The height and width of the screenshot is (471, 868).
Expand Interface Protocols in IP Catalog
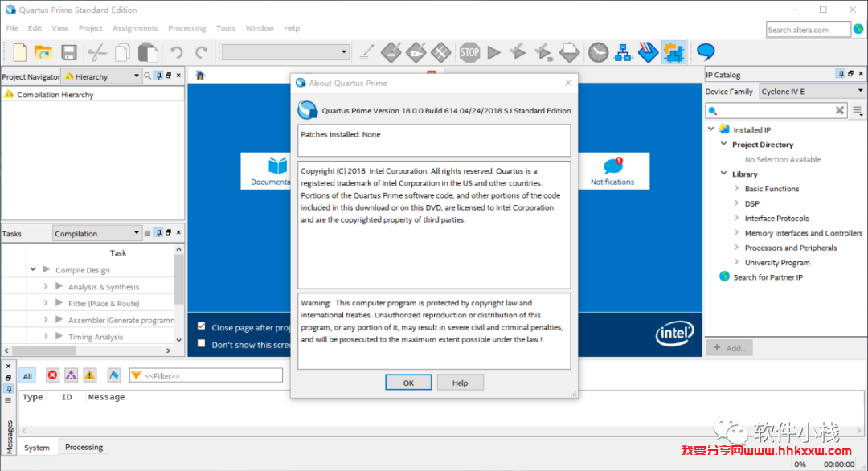(x=736, y=218)
